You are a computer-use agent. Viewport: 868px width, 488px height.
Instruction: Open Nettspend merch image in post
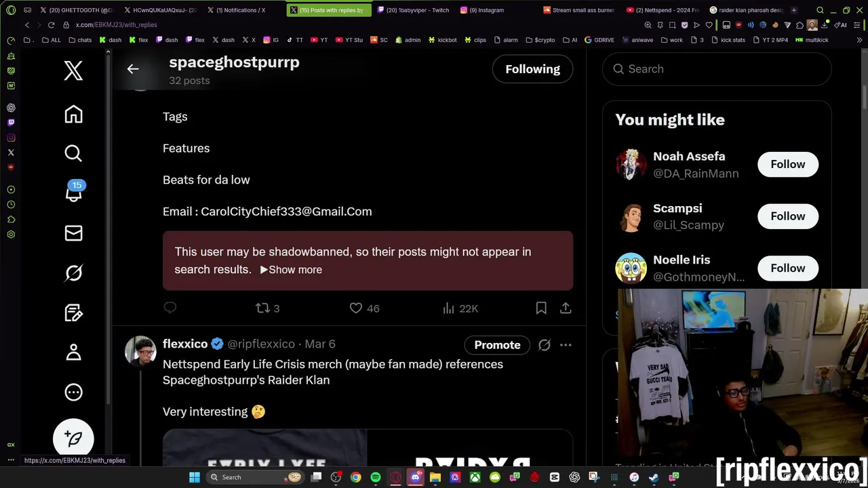click(368, 448)
